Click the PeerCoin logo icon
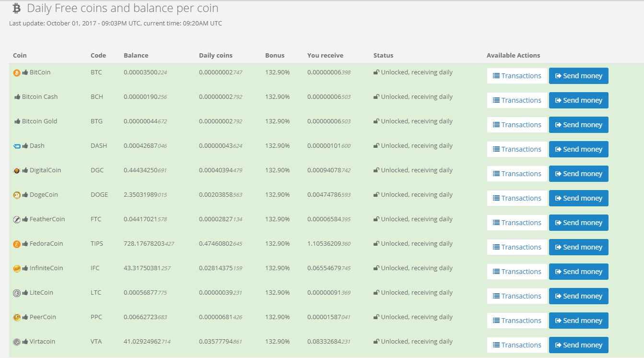This screenshot has height=358, width=644. coord(17,318)
